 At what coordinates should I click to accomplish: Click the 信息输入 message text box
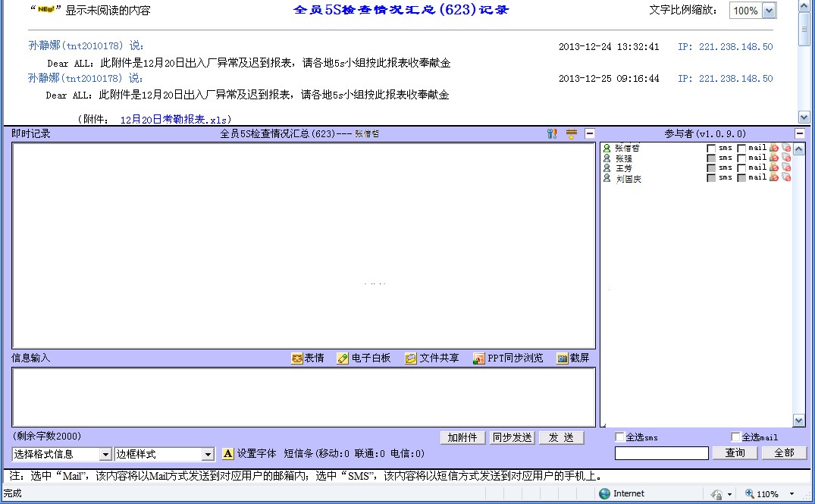click(x=303, y=397)
